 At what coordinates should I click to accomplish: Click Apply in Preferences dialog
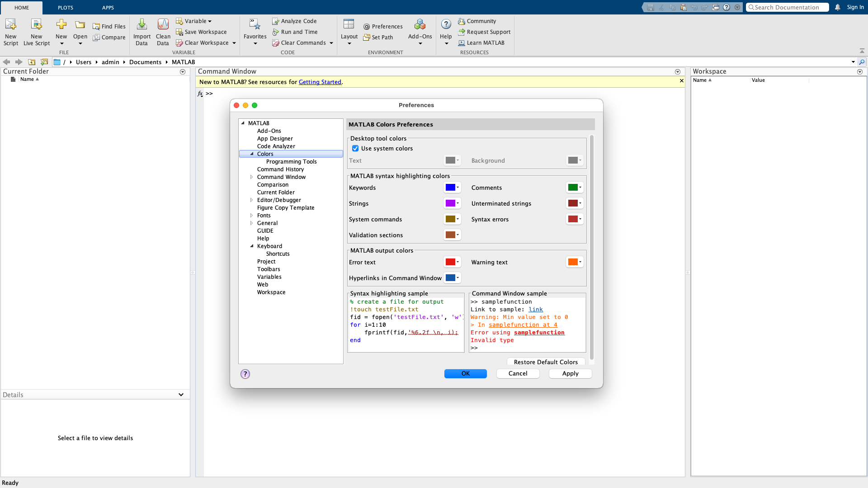tap(571, 374)
